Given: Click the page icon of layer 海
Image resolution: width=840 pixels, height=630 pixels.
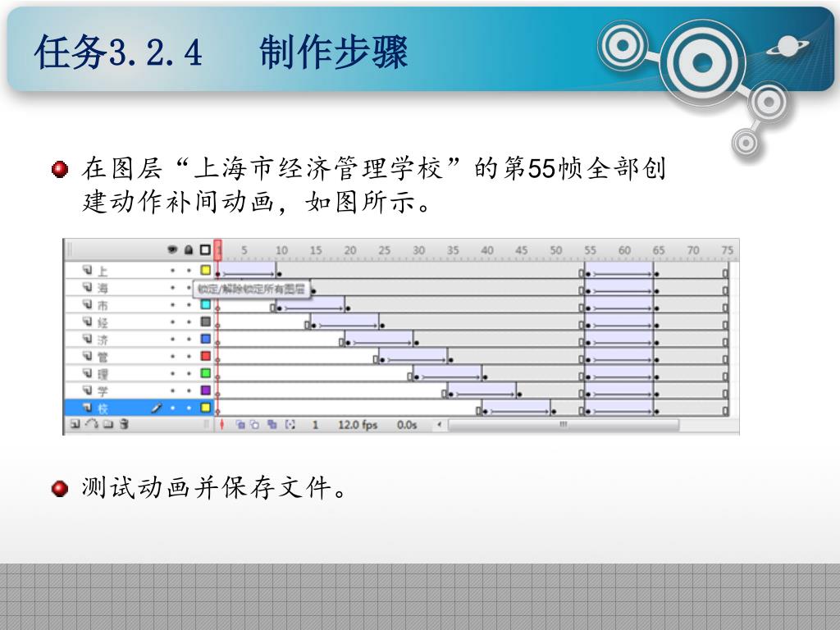Looking at the screenshot, I should click(87, 287).
